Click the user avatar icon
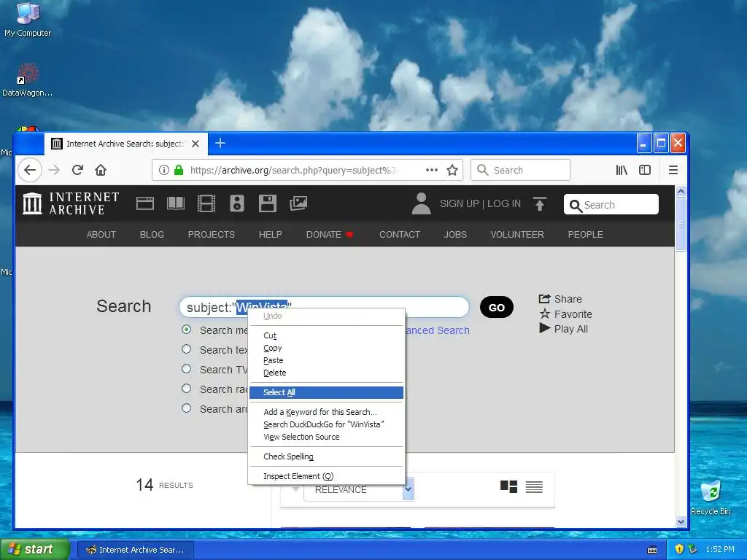The width and height of the screenshot is (747, 560). tap(421, 203)
